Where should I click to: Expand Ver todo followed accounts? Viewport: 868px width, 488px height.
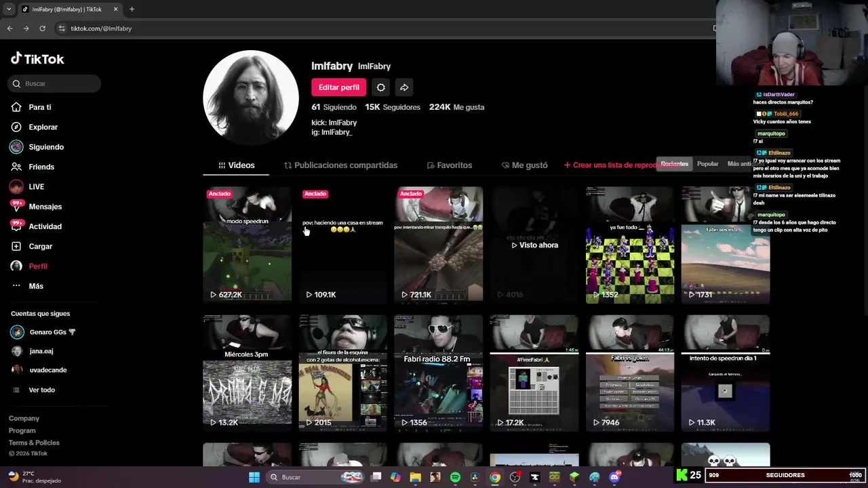pyautogui.click(x=34, y=390)
